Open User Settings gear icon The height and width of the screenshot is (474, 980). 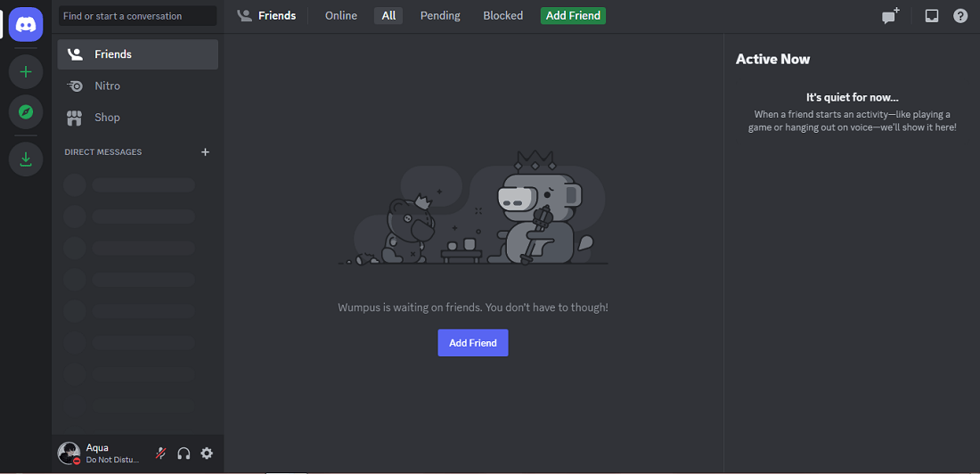click(x=207, y=454)
